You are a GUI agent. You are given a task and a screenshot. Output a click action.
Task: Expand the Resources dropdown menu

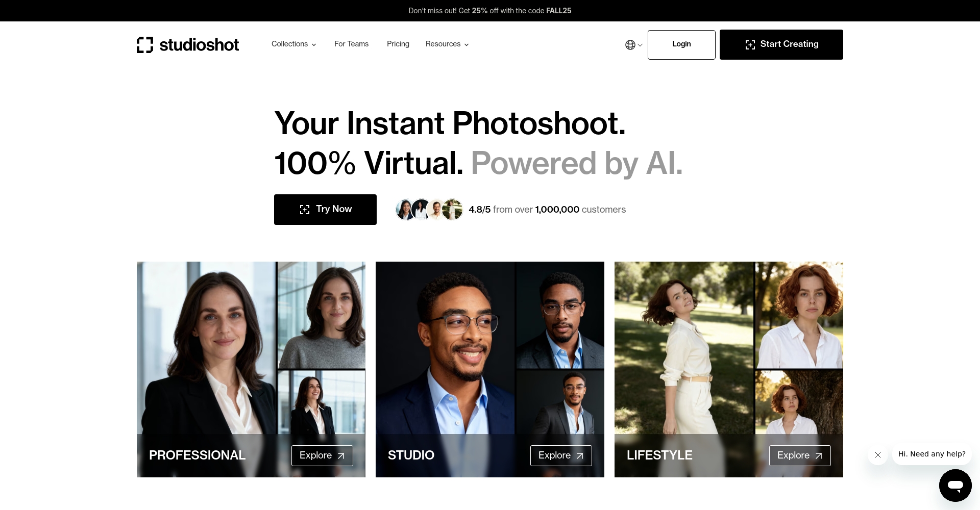pyautogui.click(x=447, y=44)
